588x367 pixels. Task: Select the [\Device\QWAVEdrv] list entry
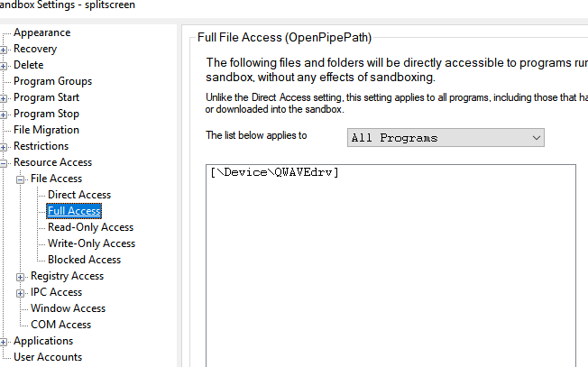click(x=274, y=173)
